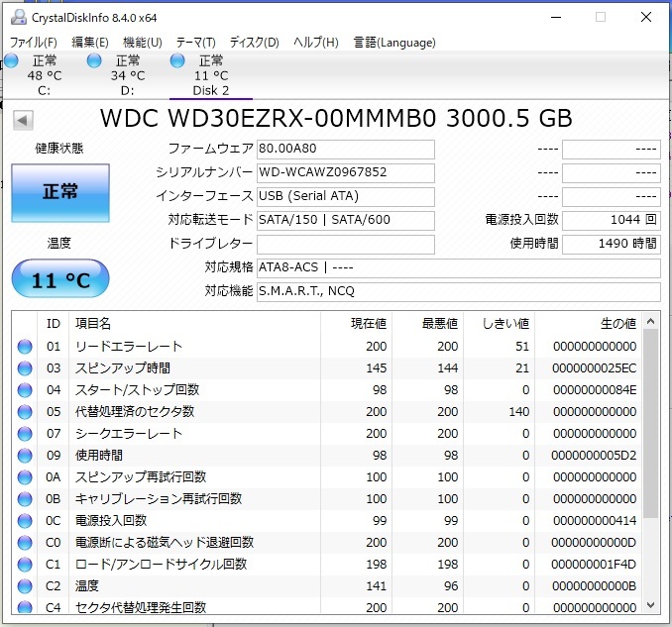The height and width of the screenshot is (627, 672).
Task: Click the interface field USB (Serial ATA)
Action: [346, 196]
